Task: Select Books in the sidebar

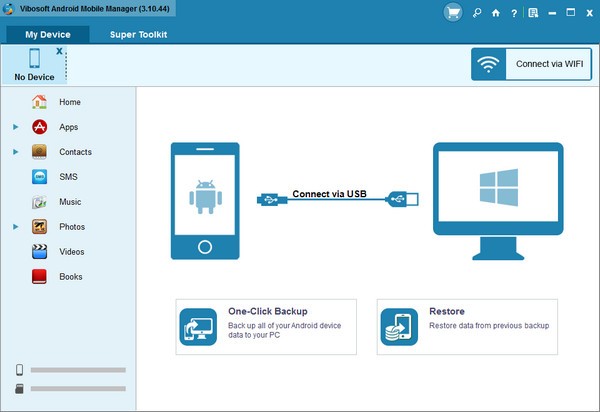Action: click(70, 277)
